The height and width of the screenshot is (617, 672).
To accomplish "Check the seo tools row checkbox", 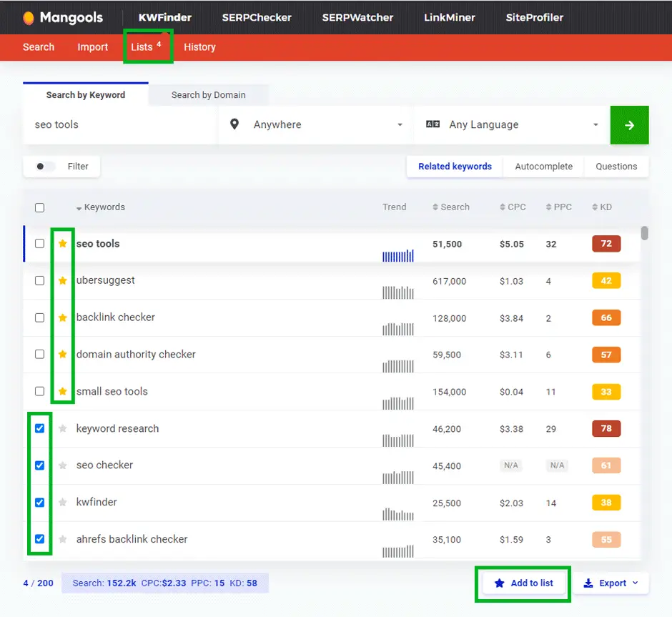I will (x=39, y=244).
